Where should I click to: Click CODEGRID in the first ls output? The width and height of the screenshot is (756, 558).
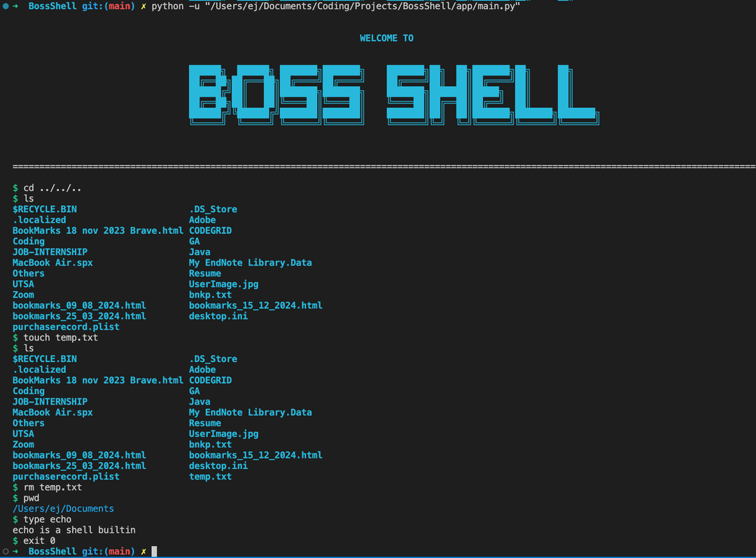(210, 230)
